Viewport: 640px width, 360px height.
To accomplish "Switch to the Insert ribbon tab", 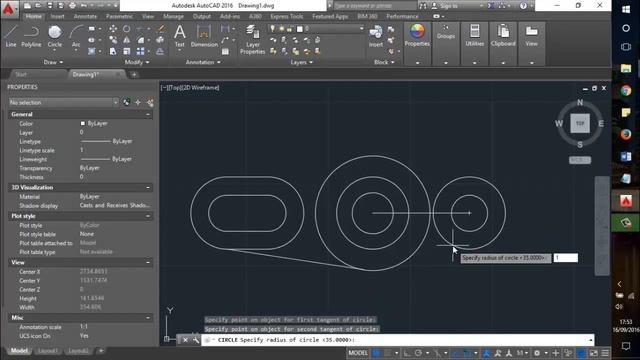I will tap(58, 16).
